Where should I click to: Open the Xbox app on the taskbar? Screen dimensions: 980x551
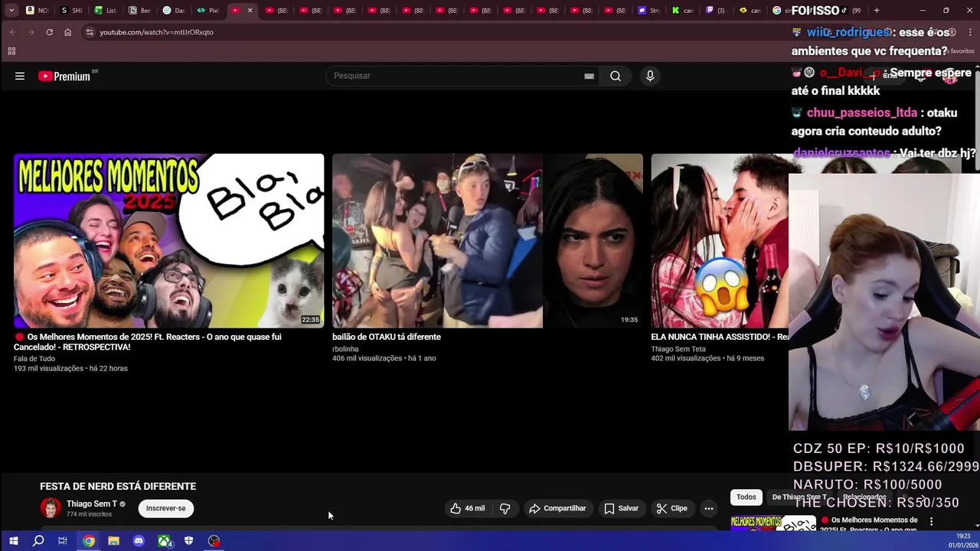point(165,541)
